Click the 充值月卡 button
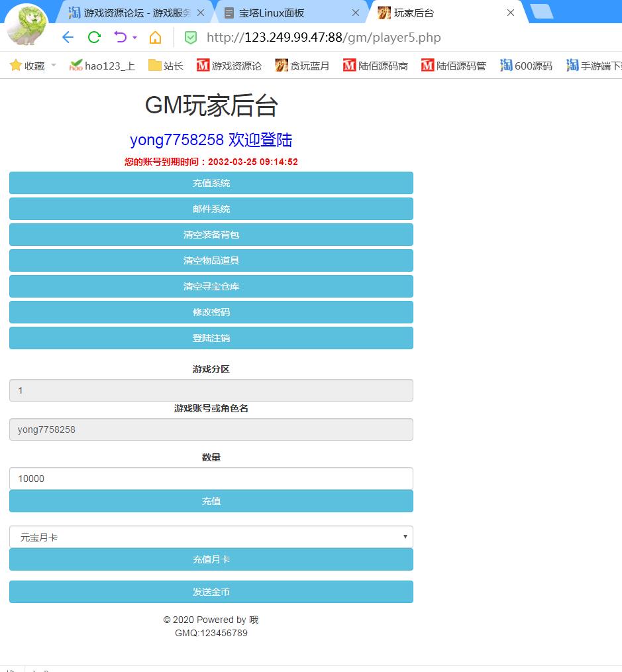The height and width of the screenshot is (672, 622). tap(211, 559)
